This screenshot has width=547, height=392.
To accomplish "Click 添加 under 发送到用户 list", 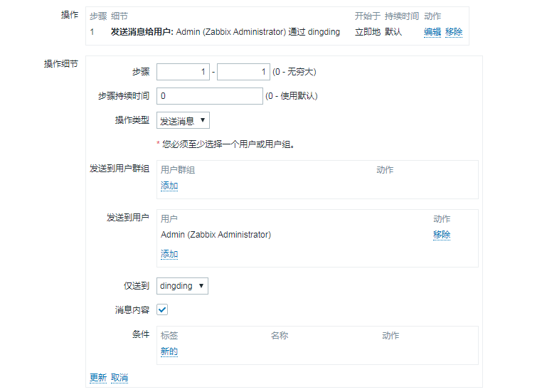I will tap(169, 254).
